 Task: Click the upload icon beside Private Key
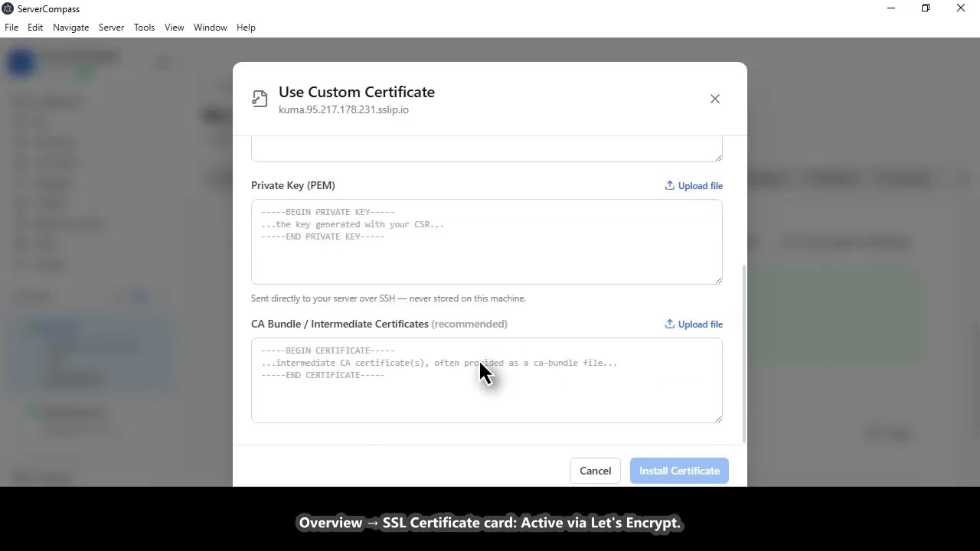[669, 186]
